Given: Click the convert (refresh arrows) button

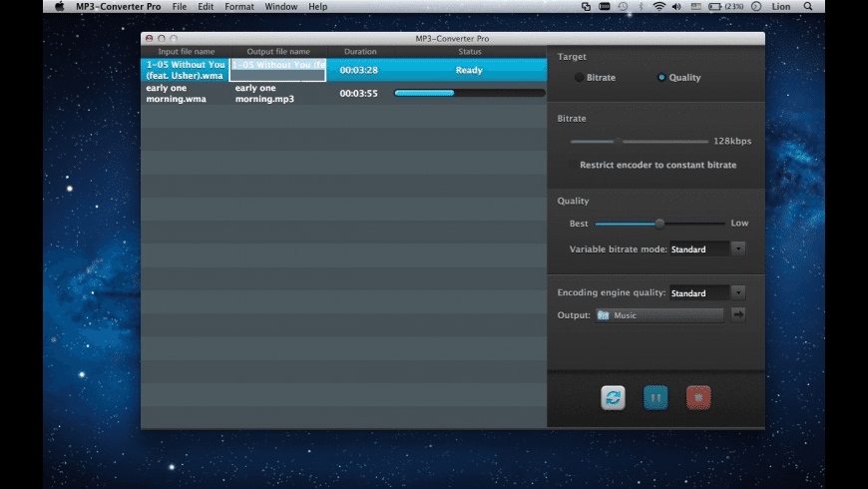Looking at the screenshot, I should (613, 397).
